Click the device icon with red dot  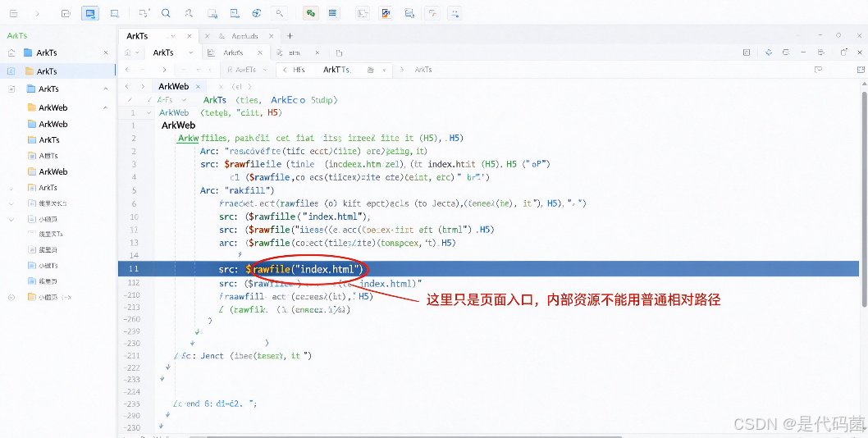[x=144, y=13]
